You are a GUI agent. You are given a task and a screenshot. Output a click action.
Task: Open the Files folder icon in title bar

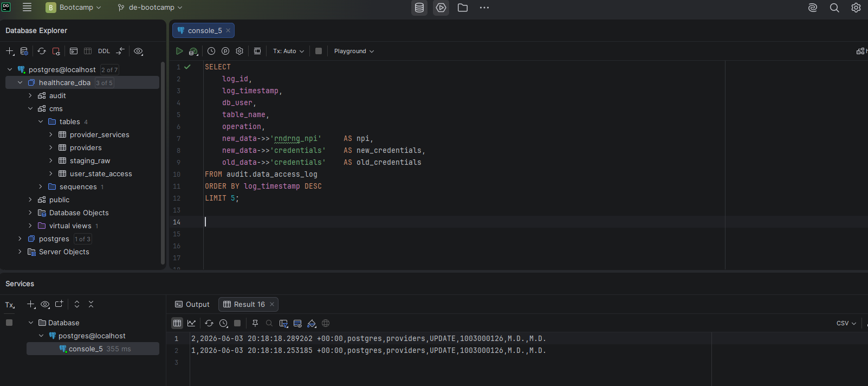[x=463, y=8]
